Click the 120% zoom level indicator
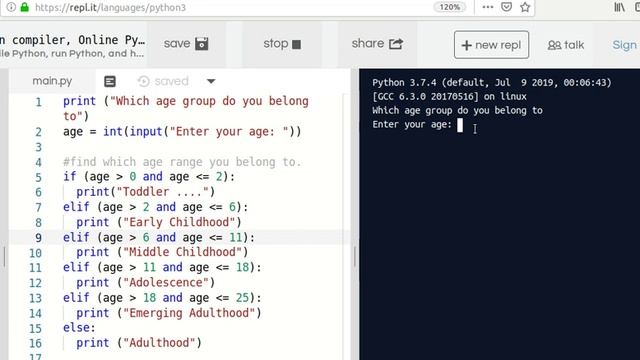This screenshot has width=640, height=360. [449, 7]
